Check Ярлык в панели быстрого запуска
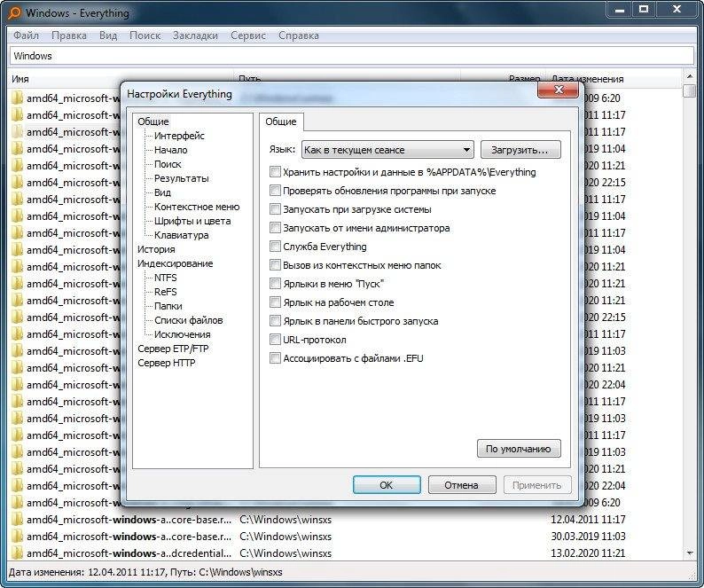The width and height of the screenshot is (704, 588). point(275,321)
